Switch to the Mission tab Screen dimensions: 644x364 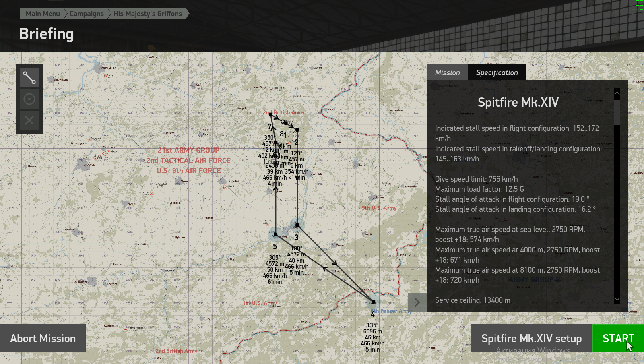pyautogui.click(x=447, y=72)
